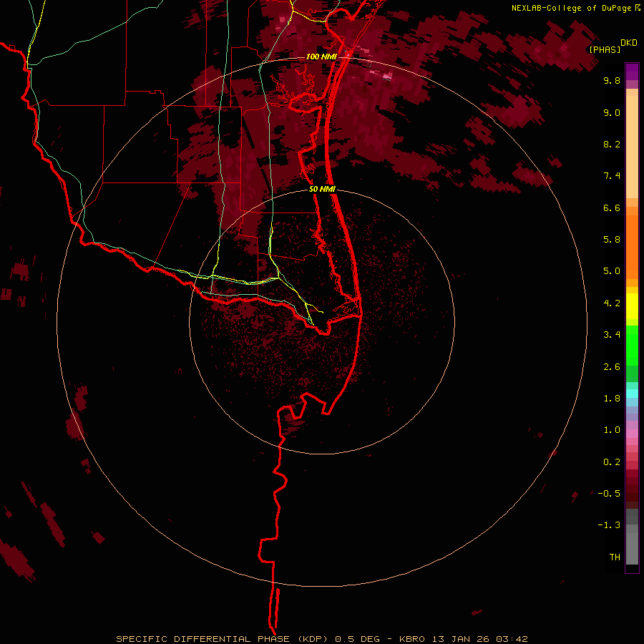Click the DKD product label
The height and width of the screenshot is (644, 644).
click(x=628, y=43)
